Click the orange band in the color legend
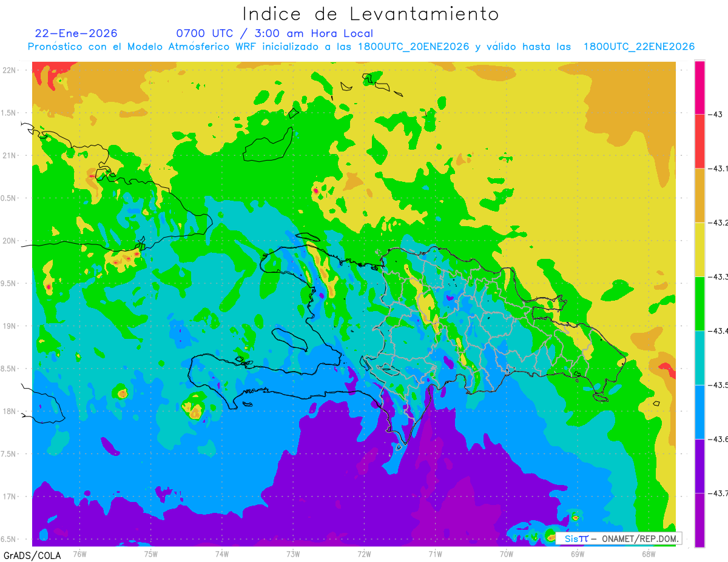 [x=699, y=195]
